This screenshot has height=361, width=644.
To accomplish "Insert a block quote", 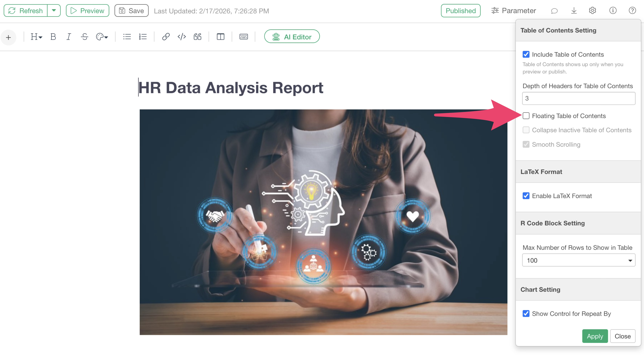I will tap(198, 37).
